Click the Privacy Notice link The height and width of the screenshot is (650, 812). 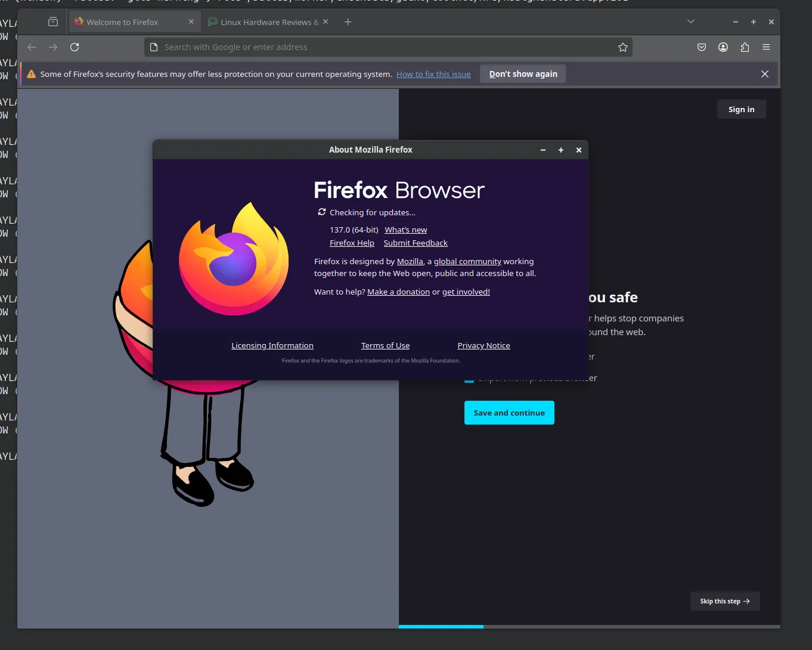[484, 345]
